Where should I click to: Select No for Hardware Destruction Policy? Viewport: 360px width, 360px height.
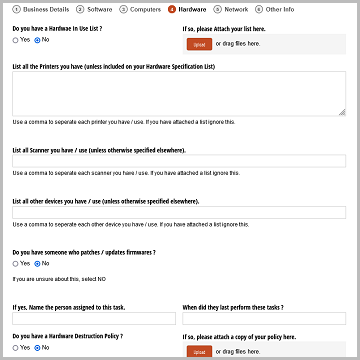37,348
